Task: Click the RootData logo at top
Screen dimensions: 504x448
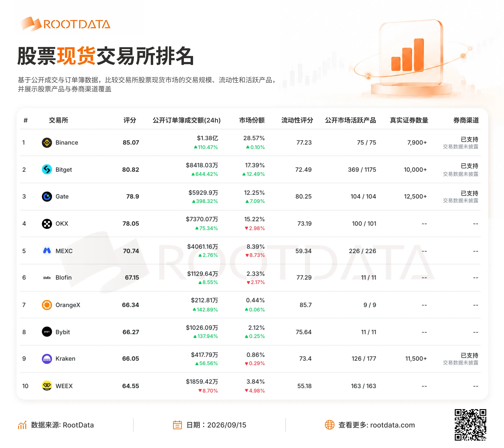Action: (x=65, y=24)
